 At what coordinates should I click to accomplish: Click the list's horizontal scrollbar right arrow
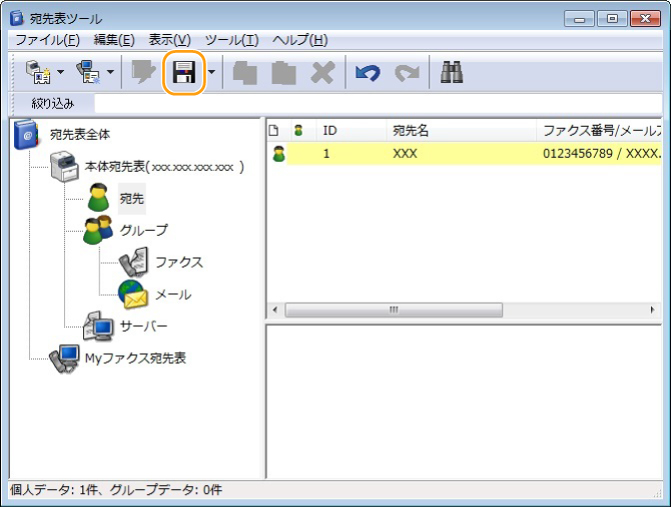pyautogui.click(x=653, y=310)
